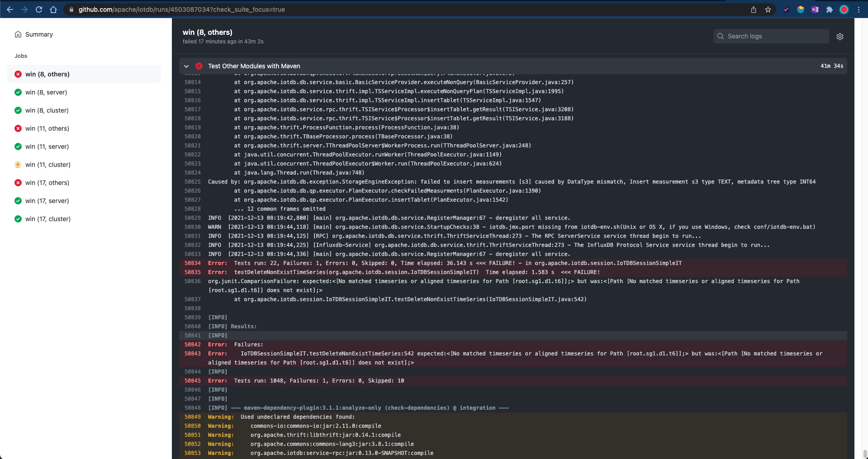Click success icon of win (17, cluster)
This screenshot has width=868, height=459.
pyautogui.click(x=18, y=219)
